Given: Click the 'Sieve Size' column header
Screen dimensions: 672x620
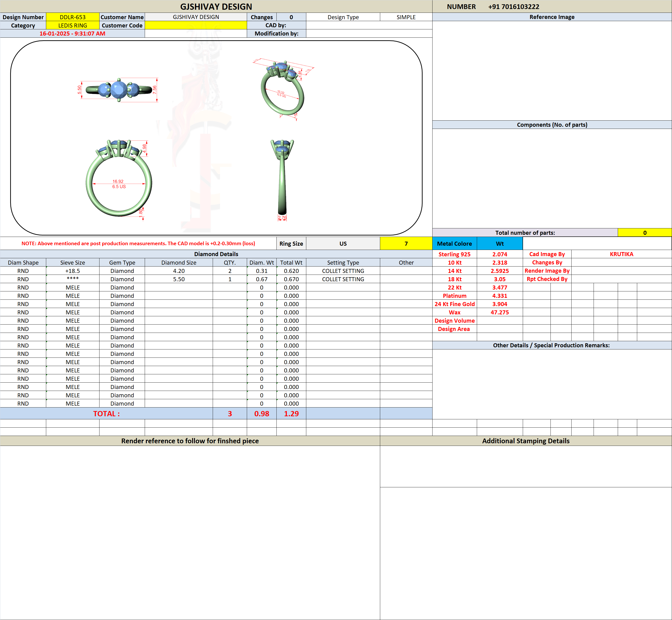Looking at the screenshot, I should tap(72, 263).
